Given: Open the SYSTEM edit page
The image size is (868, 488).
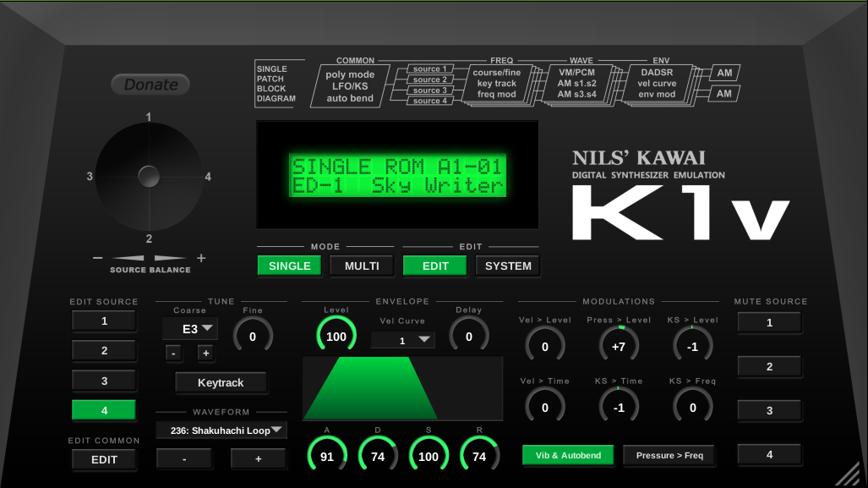Looking at the screenshot, I should pos(508,266).
